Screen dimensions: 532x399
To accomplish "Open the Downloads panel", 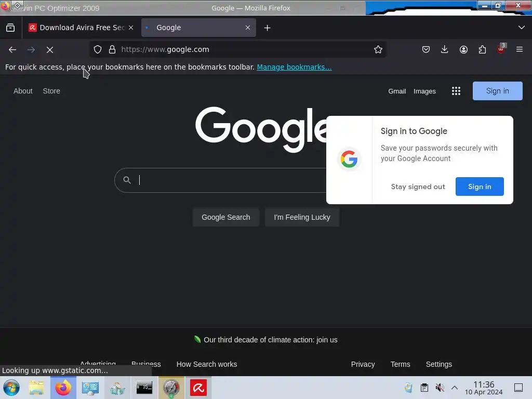I will coord(445,49).
